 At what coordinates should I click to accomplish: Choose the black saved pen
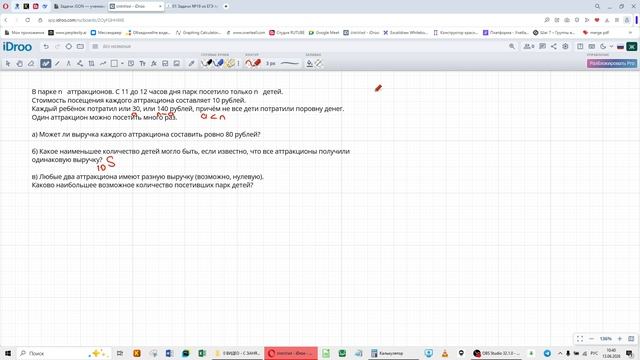[208, 63]
